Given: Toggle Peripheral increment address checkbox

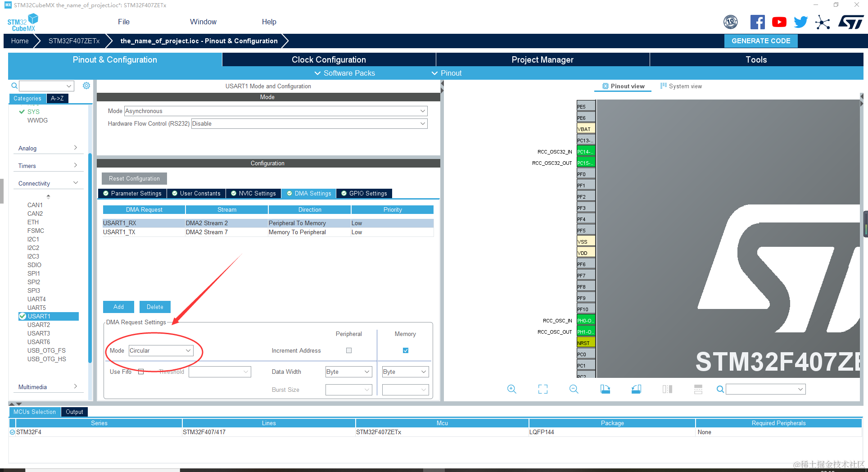Looking at the screenshot, I should (349, 350).
